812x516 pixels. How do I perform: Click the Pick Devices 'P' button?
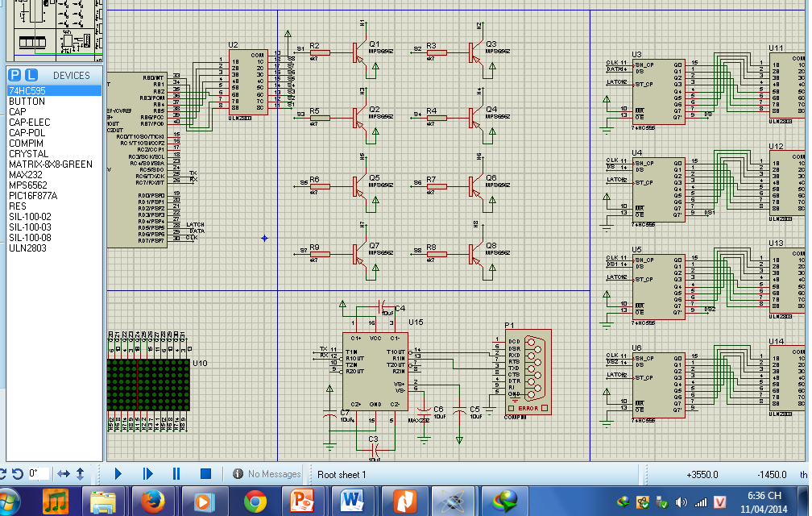tap(14, 75)
